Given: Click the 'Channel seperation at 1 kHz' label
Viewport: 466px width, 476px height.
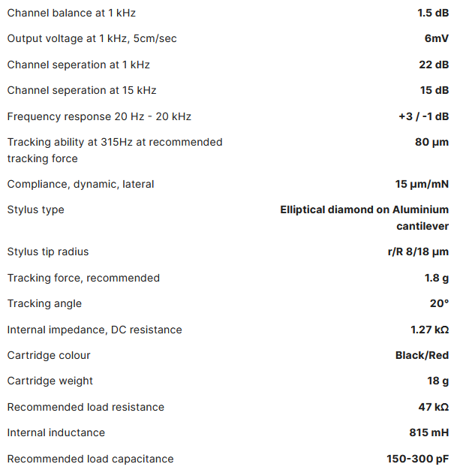Looking at the screenshot, I should [79, 65].
